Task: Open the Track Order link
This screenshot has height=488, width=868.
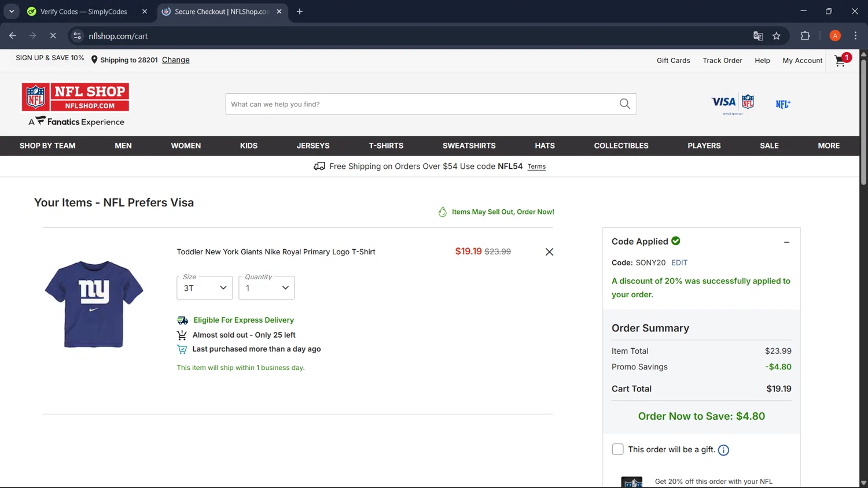Action: pos(722,60)
